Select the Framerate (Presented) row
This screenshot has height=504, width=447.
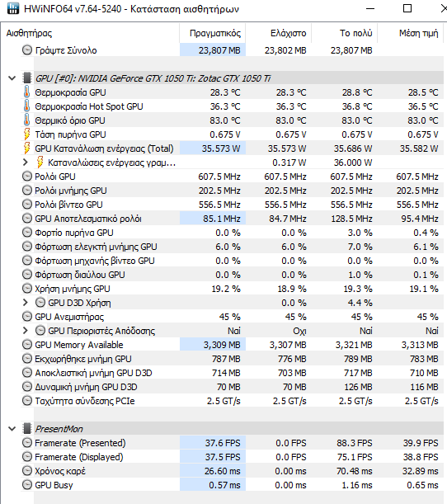click(232, 443)
